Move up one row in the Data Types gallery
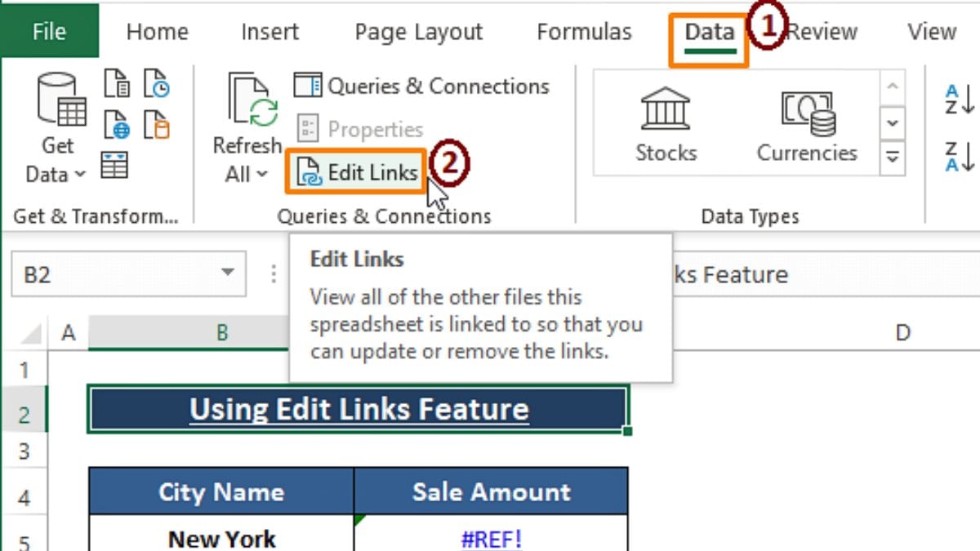 [x=893, y=87]
